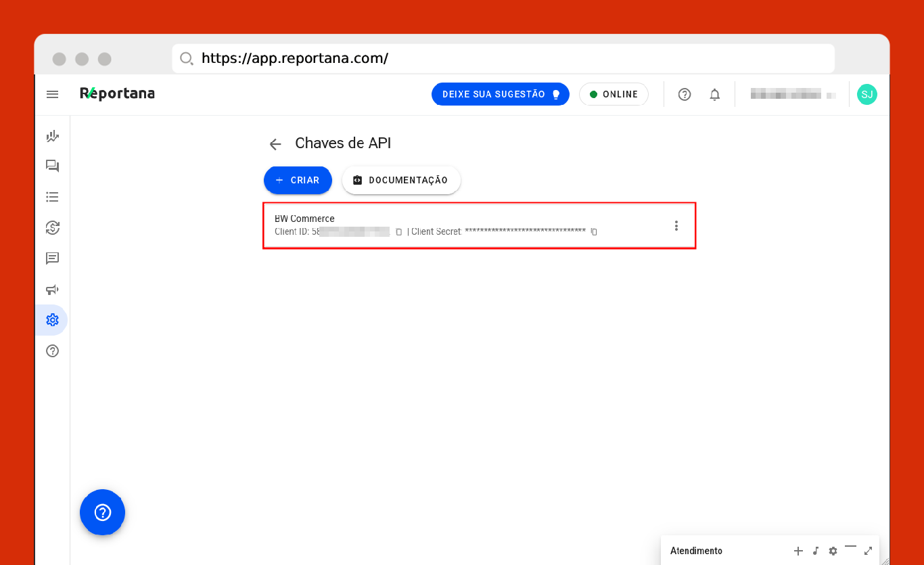
Task: Open the DOCUMENTAÇÃO button
Action: [x=401, y=181]
